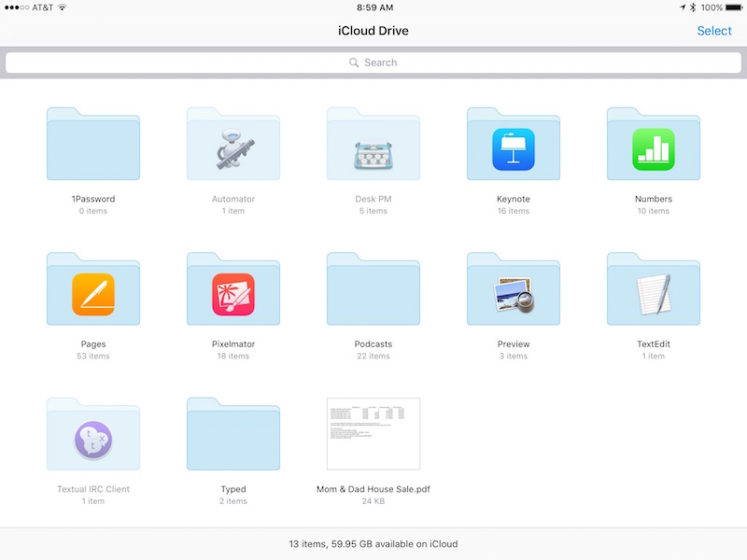The width and height of the screenshot is (747, 560).
Task: Tap the "Numbers" folder name
Action: point(654,199)
